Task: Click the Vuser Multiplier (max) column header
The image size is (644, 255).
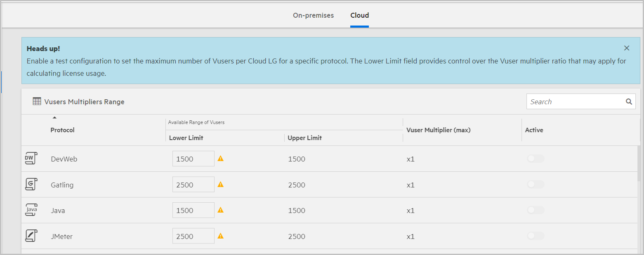Action: click(x=438, y=130)
